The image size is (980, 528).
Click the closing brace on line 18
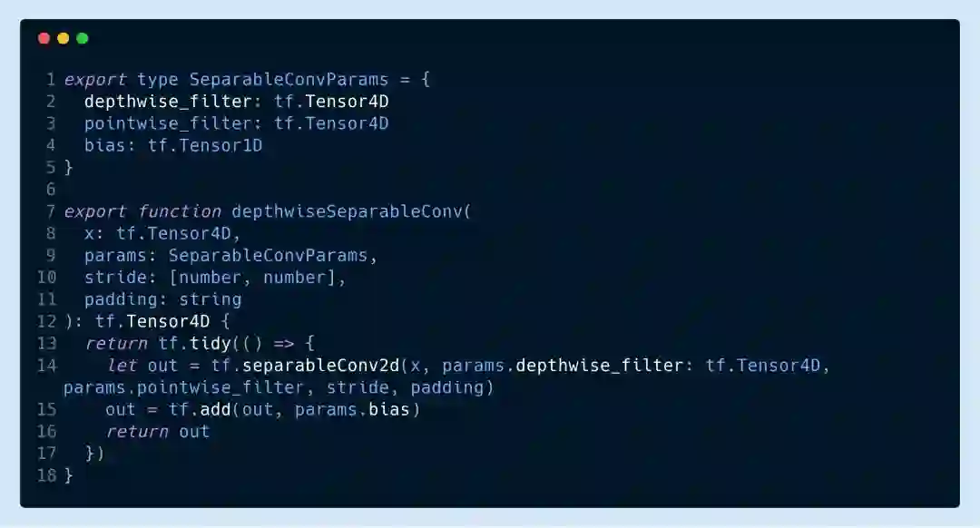point(69,475)
